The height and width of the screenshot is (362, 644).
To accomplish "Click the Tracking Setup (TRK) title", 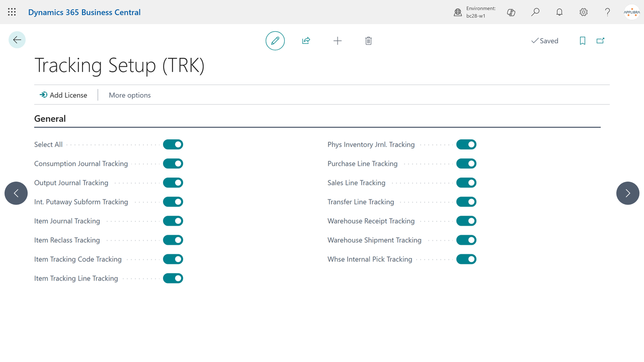I will pyautogui.click(x=119, y=65).
